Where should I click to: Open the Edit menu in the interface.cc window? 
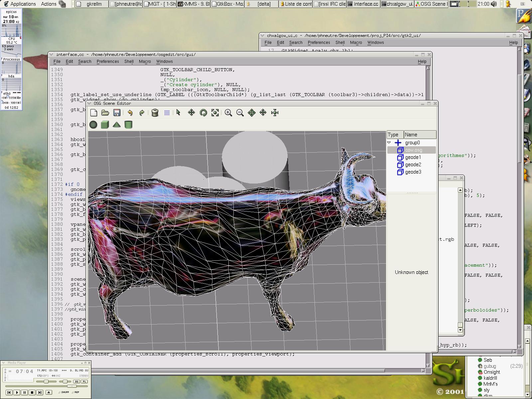[x=69, y=62]
